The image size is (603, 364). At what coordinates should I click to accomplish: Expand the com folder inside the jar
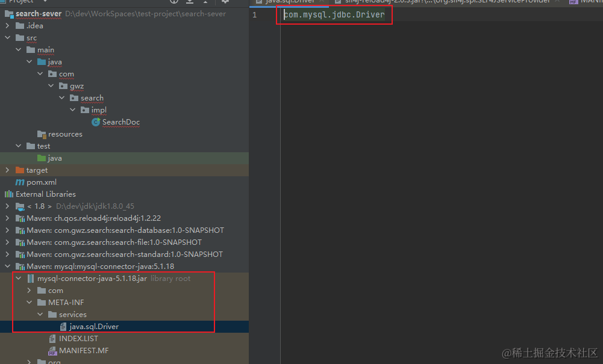click(29, 290)
